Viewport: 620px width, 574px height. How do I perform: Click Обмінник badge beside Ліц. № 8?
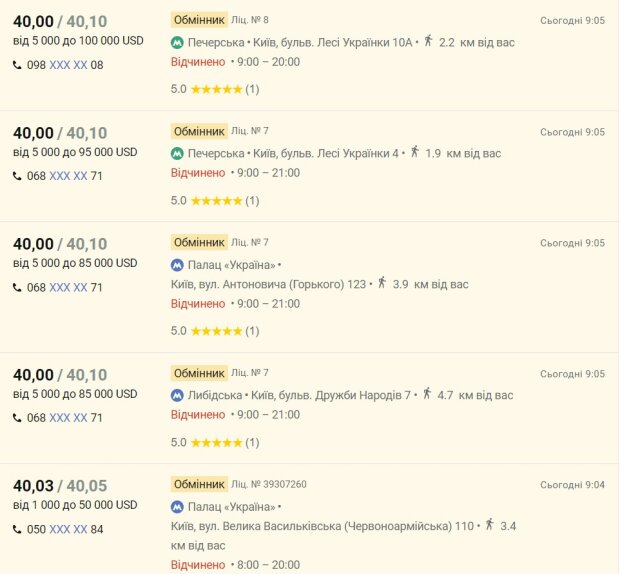pos(198,20)
